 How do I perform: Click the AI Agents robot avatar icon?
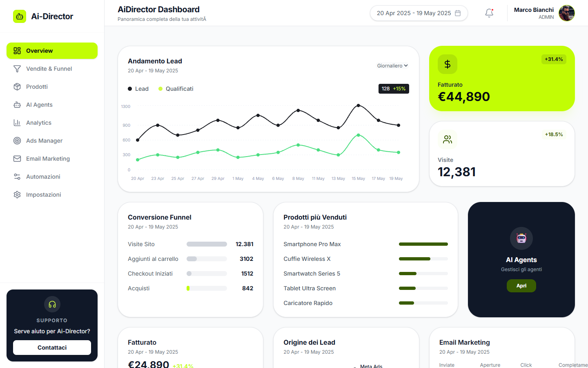tap(521, 238)
